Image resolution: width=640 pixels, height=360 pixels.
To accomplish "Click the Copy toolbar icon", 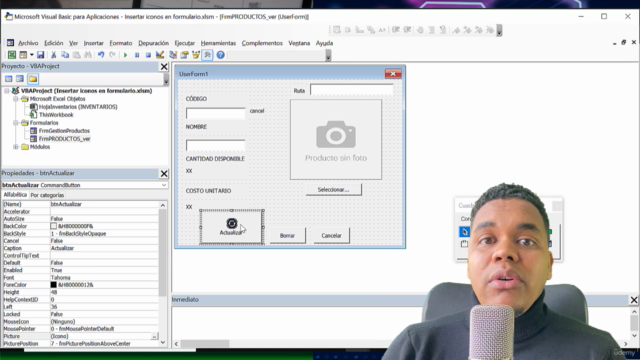I will (x=65, y=55).
